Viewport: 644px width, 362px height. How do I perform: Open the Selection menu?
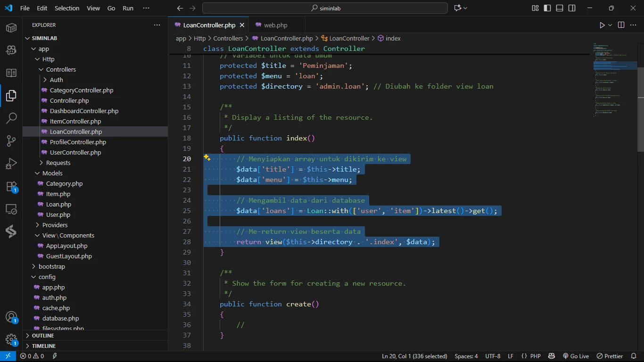(x=67, y=8)
